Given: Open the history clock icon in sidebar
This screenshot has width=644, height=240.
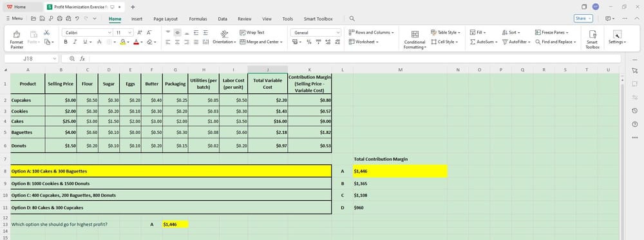Looking at the screenshot, I should point(635,111).
